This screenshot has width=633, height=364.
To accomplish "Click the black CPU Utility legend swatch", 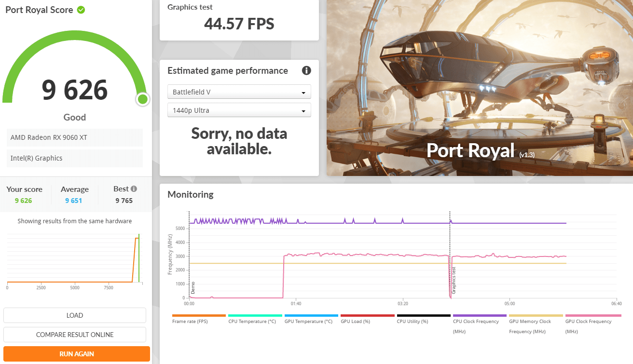I will point(424,315).
